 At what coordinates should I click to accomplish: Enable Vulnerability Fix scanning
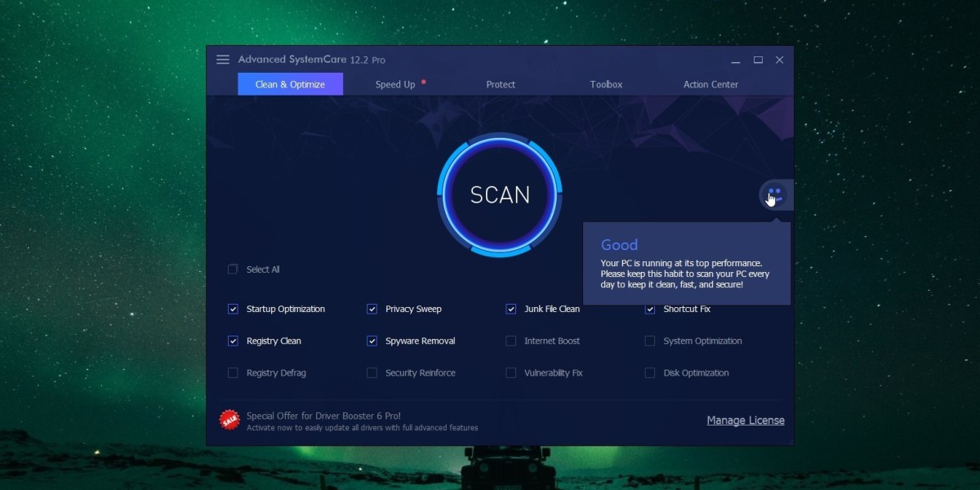(510, 372)
